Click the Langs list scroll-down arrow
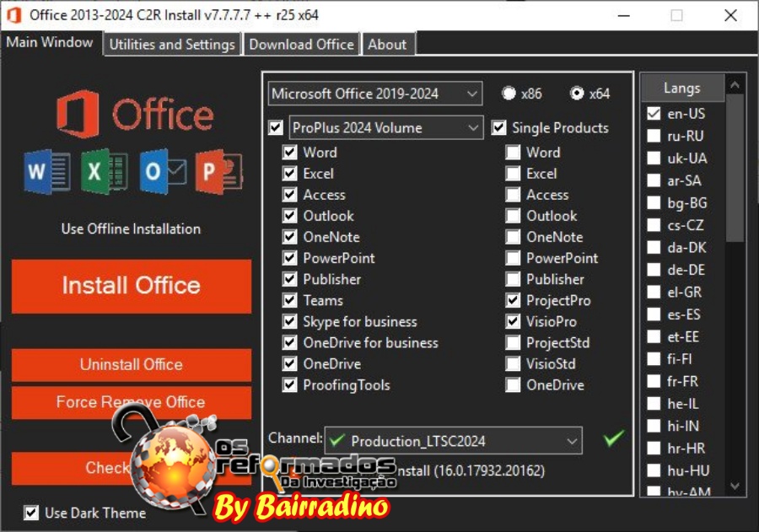The image size is (759, 532). click(x=735, y=486)
